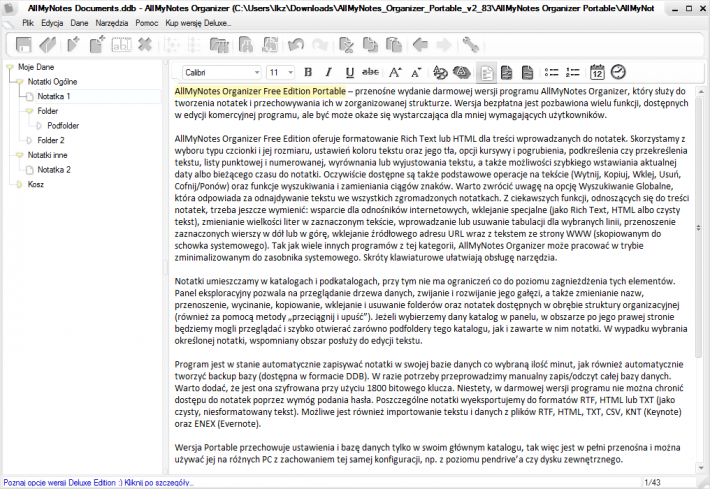Click the Rename (abl) toolbar icon
The height and width of the screenshot is (489, 710).
121,45
